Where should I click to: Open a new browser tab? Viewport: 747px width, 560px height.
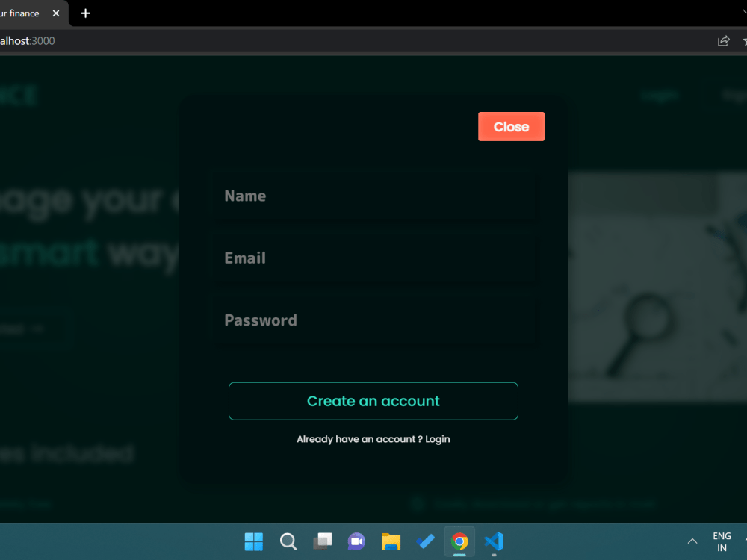(85, 13)
